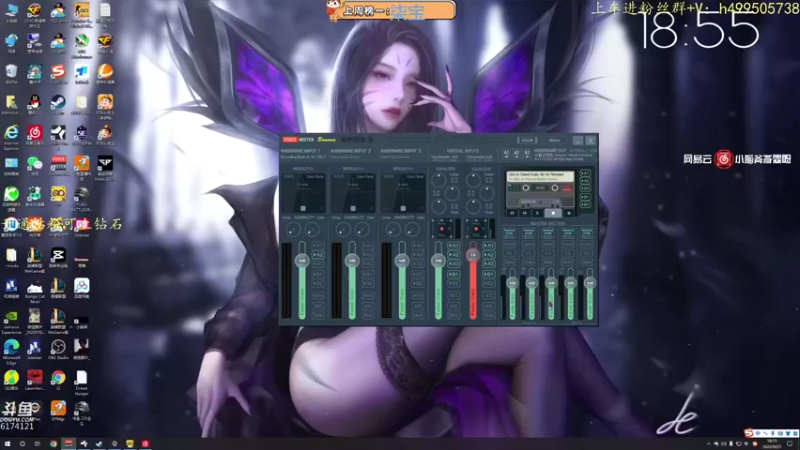Click the red virtual input fader knob

[x=473, y=255]
